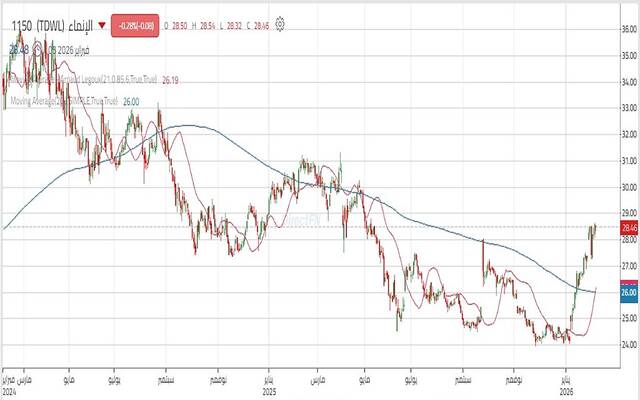Click the 2024 year marker on time axis
The height and width of the screenshot is (400, 640).
tap(8, 393)
